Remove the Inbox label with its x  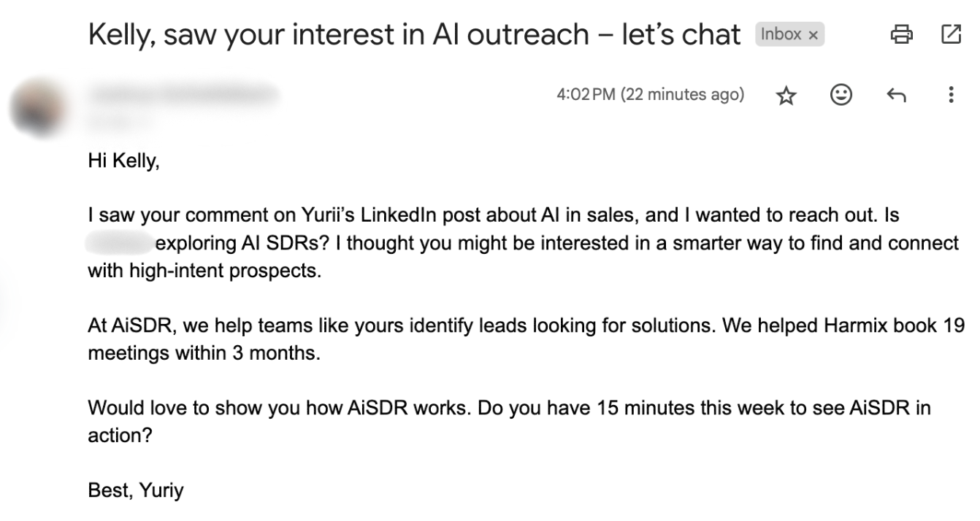point(814,35)
